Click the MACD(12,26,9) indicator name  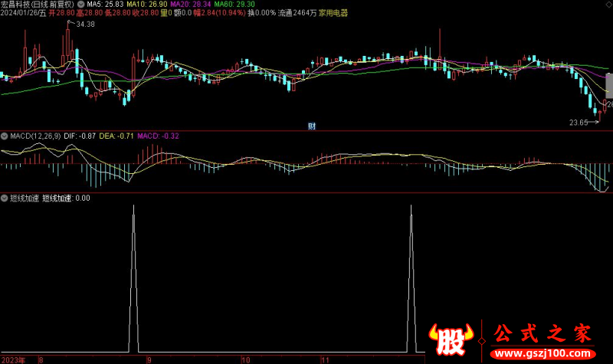tap(35, 136)
